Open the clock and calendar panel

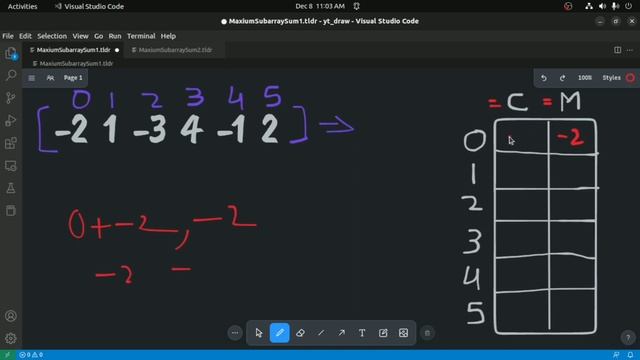click(x=320, y=6)
